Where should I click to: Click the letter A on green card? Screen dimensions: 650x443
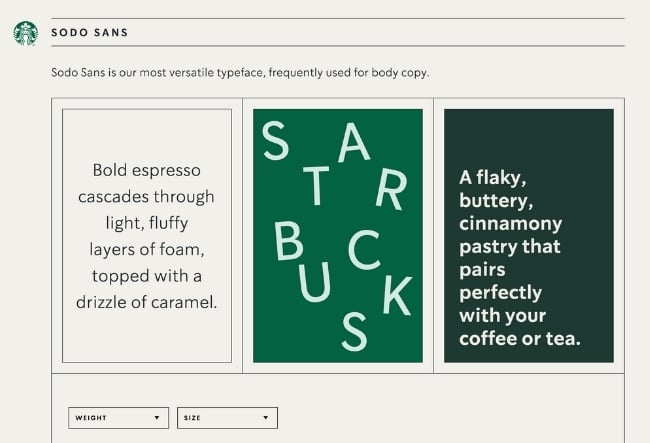353,144
